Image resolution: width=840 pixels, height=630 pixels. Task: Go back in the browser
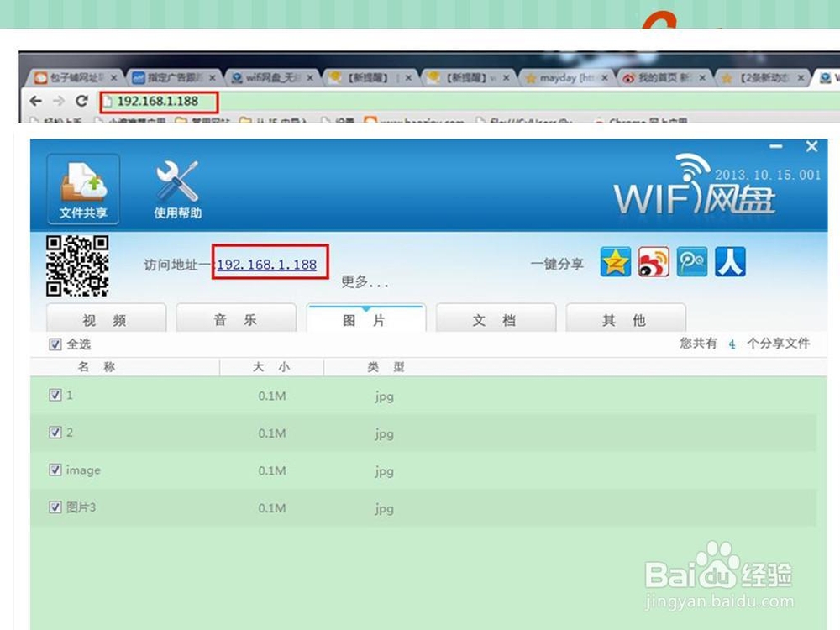pos(36,101)
